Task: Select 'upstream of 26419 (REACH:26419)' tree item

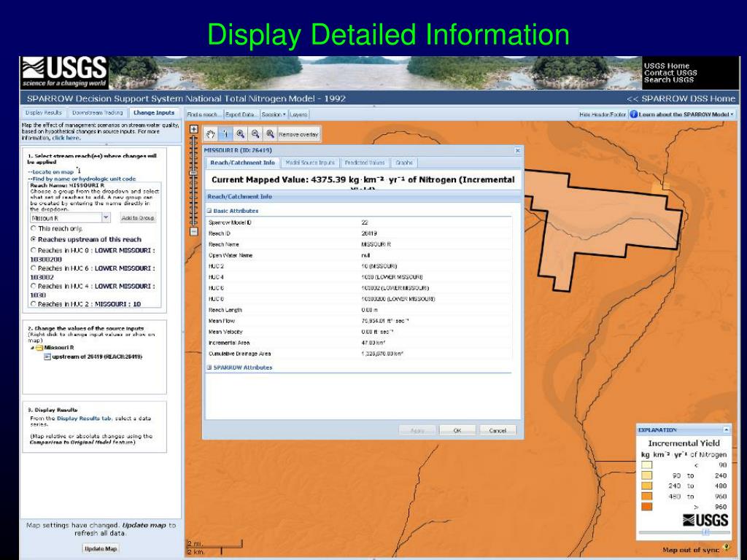Action: [97, 357]
